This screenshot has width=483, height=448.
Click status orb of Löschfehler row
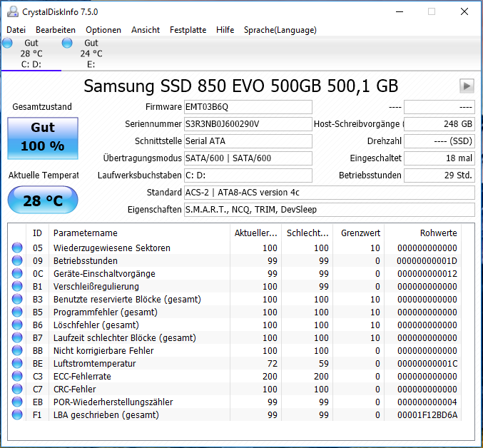click(x=17, y=325)
